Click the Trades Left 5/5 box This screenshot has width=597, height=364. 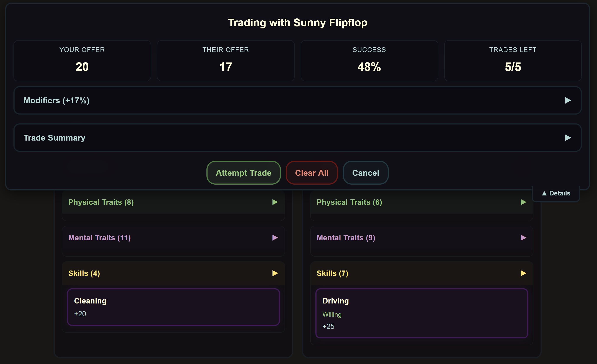click(512, 61)
